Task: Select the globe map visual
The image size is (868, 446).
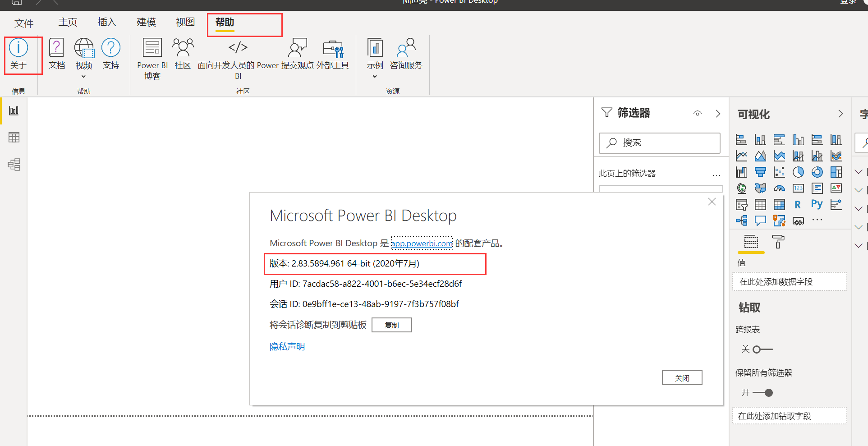Action: [741, 189]
